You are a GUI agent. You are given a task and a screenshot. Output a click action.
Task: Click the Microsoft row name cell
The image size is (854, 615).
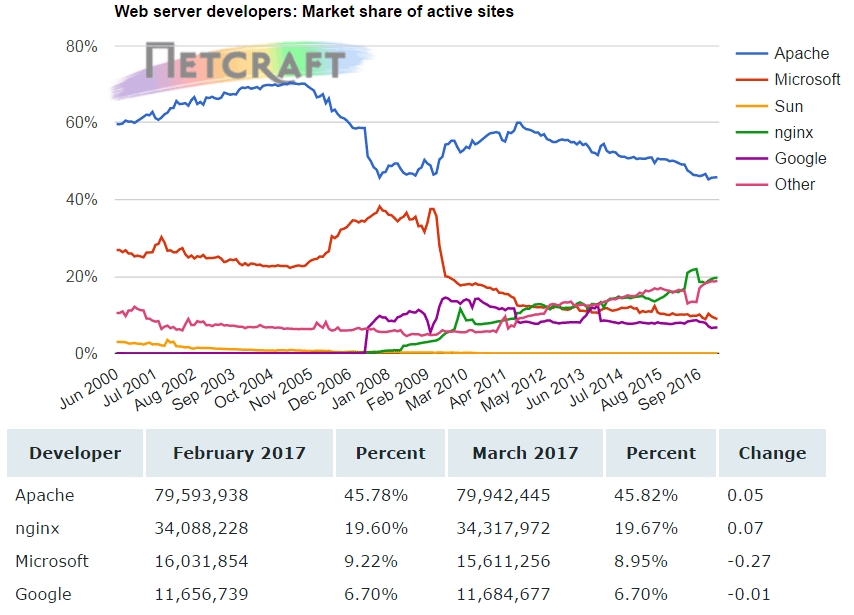pos(52,561)
